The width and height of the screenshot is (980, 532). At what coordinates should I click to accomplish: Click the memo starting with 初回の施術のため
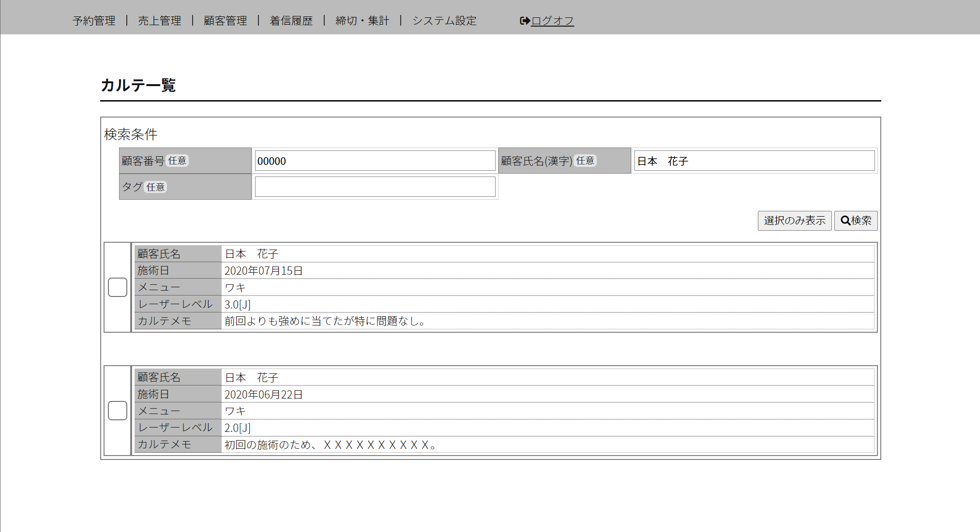click(331, 445)
